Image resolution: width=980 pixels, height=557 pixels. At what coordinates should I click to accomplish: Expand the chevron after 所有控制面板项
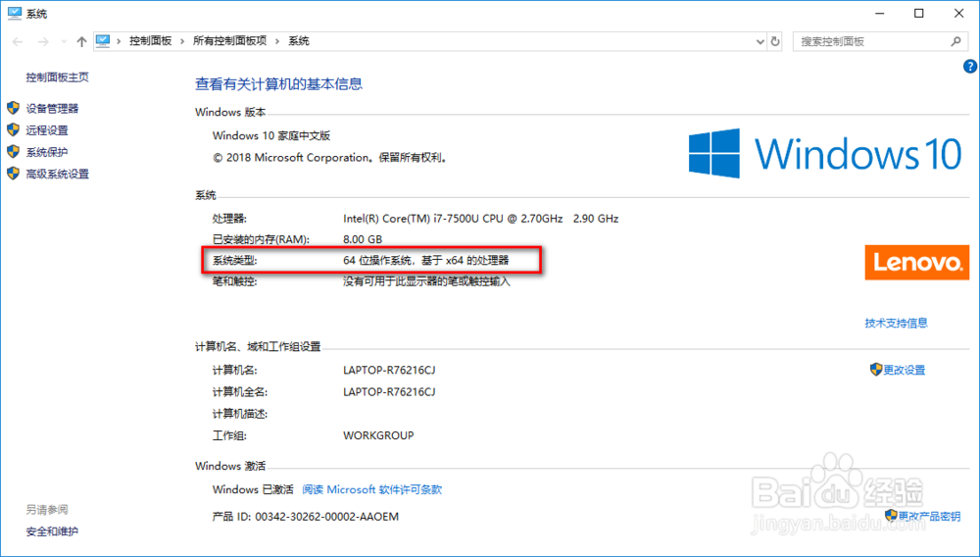[x=277, y=41]
